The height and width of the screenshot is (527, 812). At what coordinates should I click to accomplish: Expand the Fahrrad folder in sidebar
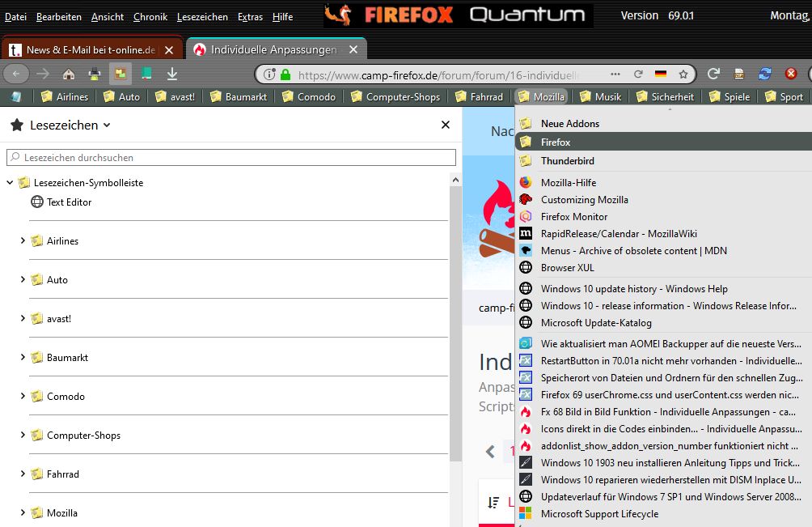(x=23, y=474)
